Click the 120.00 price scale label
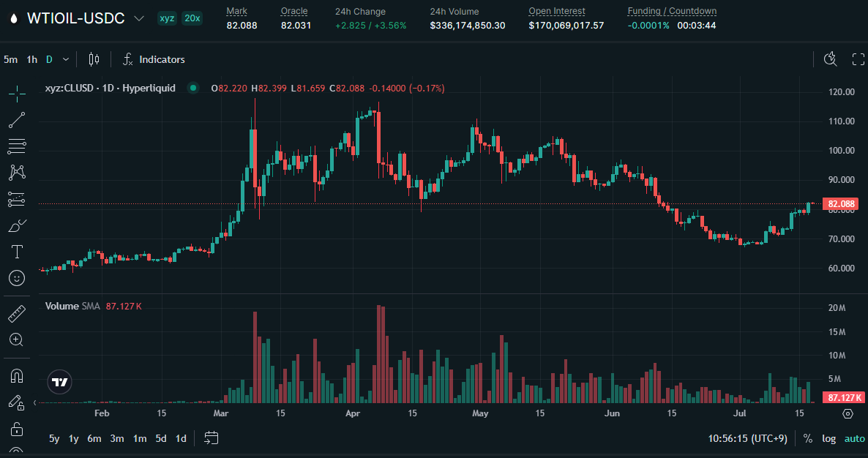The height and width of the screenshot is (458, 868). coord(842,92)
